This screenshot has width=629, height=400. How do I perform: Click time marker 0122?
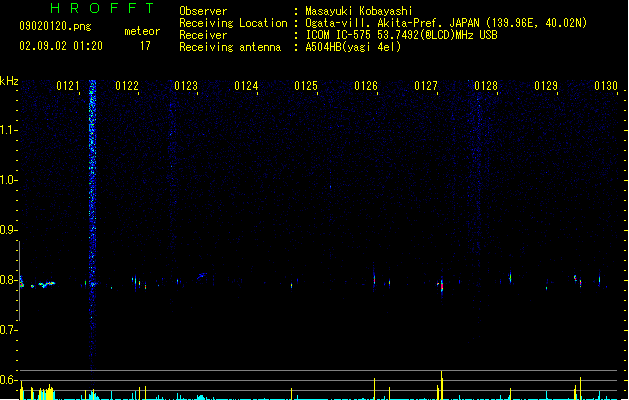tap(127, 86)
